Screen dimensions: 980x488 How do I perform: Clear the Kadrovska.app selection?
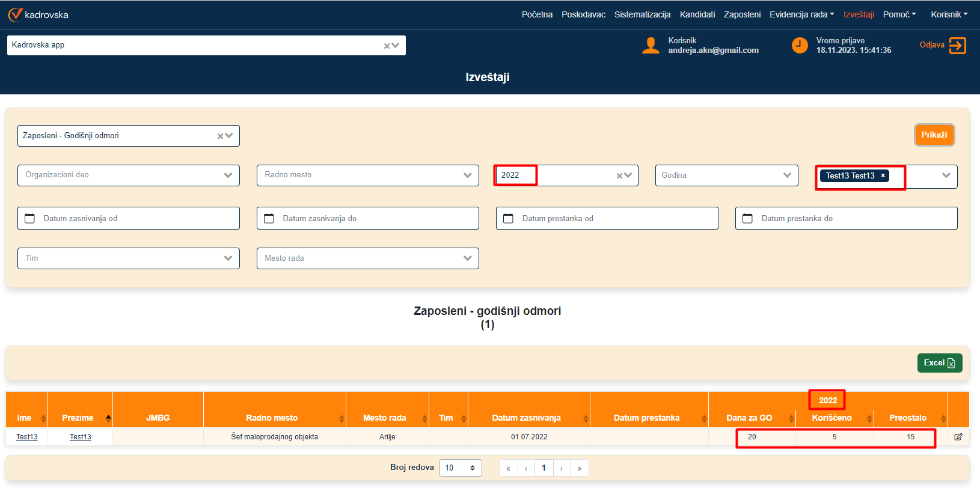[x=387, y=46]
